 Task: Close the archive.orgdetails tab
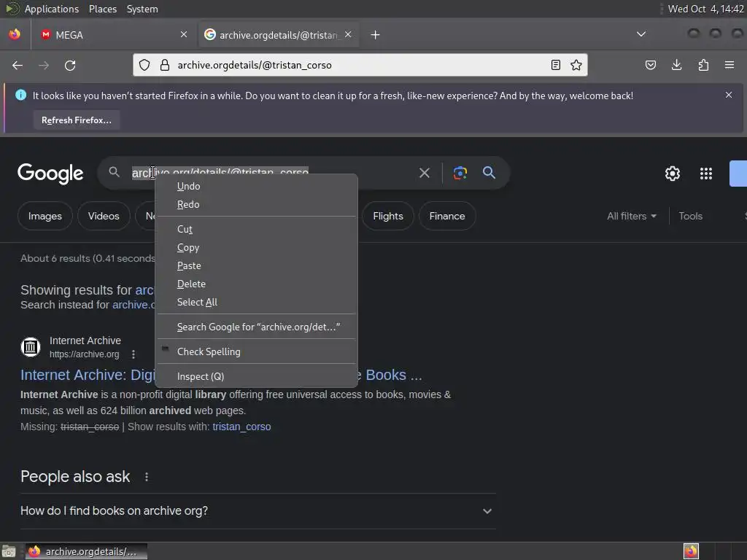pos(348,34)
